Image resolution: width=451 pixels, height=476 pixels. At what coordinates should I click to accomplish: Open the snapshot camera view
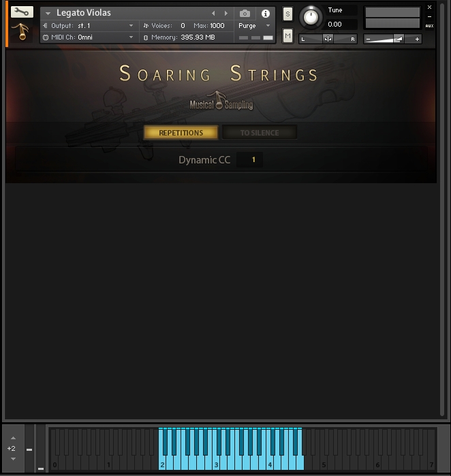(x=245, y=14)
